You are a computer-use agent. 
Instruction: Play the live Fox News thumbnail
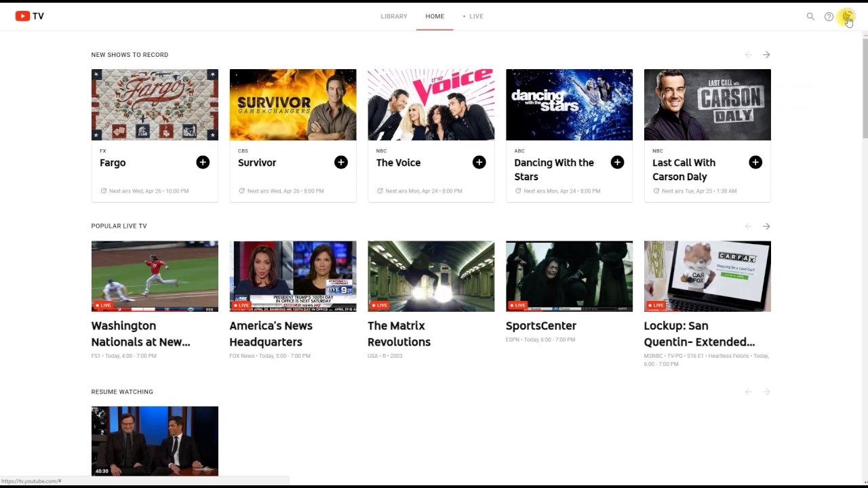coord(293,277)
